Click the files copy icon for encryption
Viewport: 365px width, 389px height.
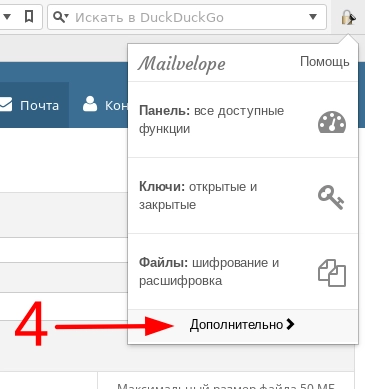click(332, 273)
